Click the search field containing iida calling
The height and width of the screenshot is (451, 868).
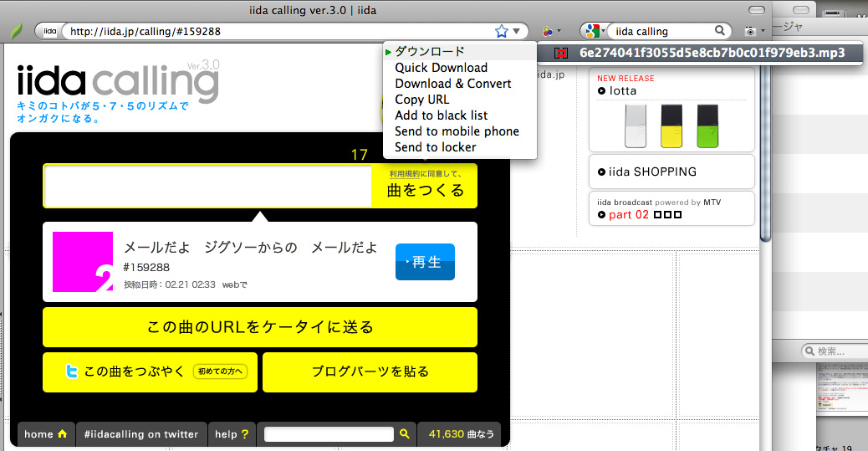[661, 32]
